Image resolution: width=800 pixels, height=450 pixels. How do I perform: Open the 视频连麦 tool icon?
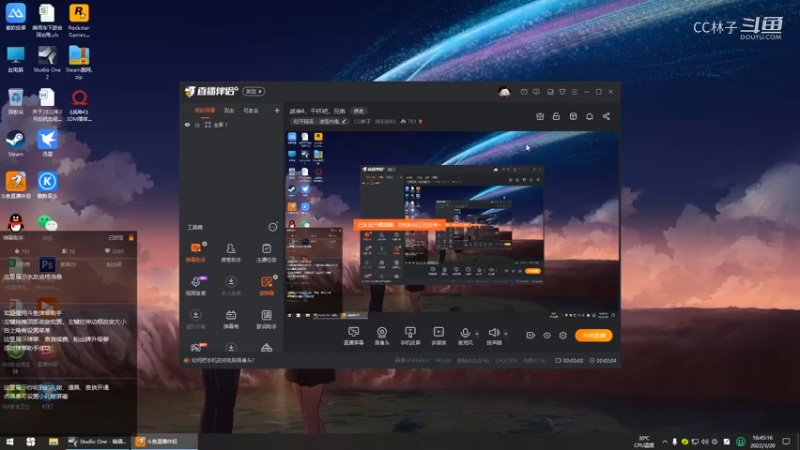pos(195,286)
